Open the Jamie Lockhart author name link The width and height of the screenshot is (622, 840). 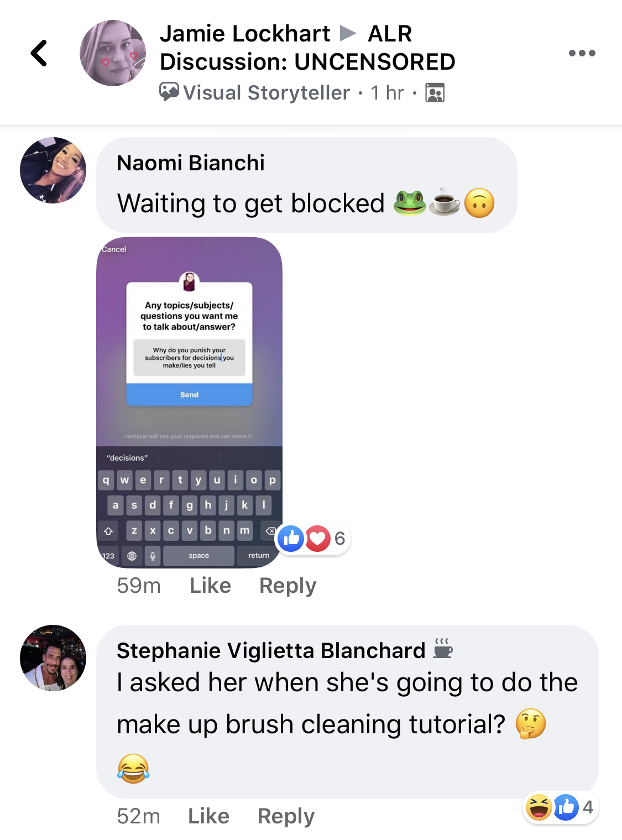pyautogui.click(x=245, y=34)
